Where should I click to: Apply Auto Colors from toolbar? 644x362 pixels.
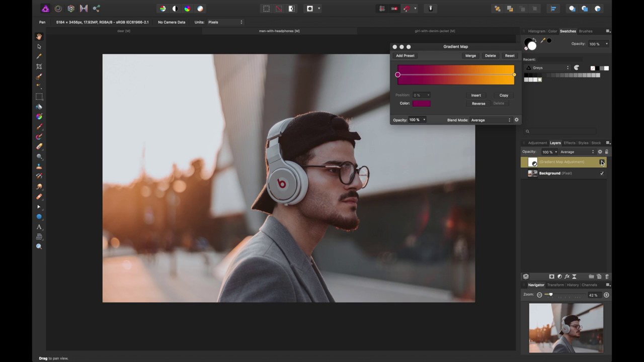coord(188,9)
